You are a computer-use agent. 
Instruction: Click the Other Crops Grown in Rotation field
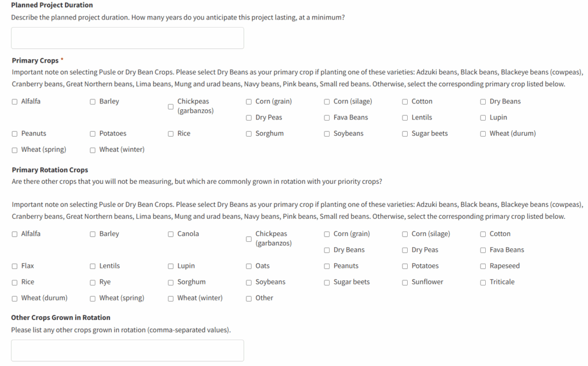pyautogui.click(x=127, y=350)
